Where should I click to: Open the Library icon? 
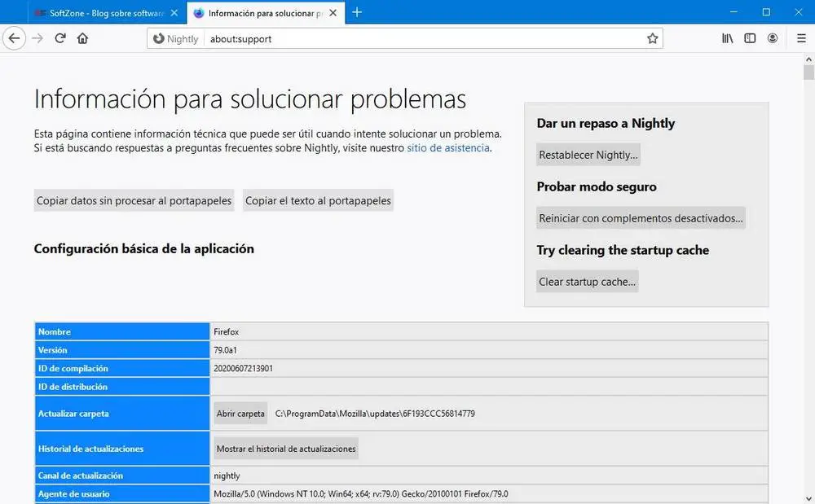tap(727, 38)
